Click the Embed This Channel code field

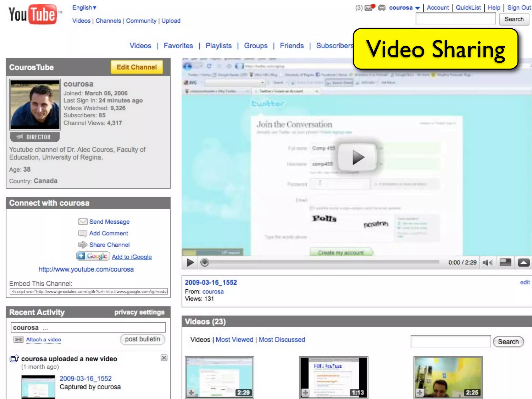89,291
